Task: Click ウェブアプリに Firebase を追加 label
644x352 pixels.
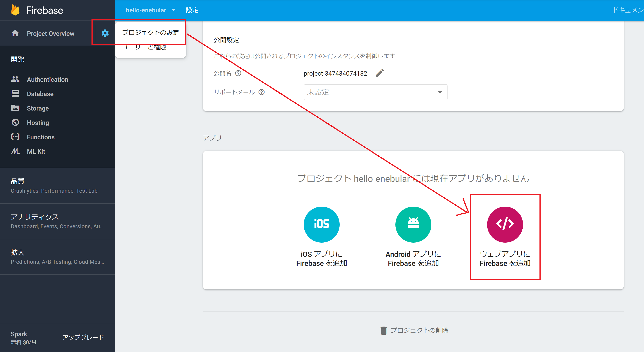Action: pyautogui.click(x=505, y=259)
